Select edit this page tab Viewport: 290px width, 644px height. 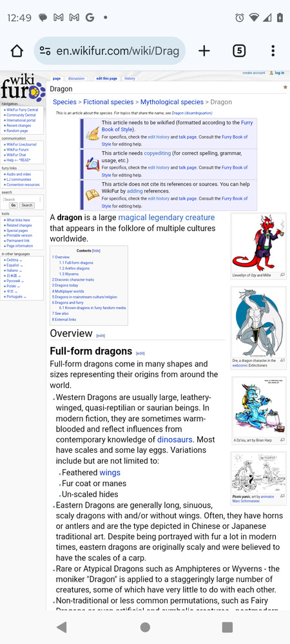pos(107,79)
